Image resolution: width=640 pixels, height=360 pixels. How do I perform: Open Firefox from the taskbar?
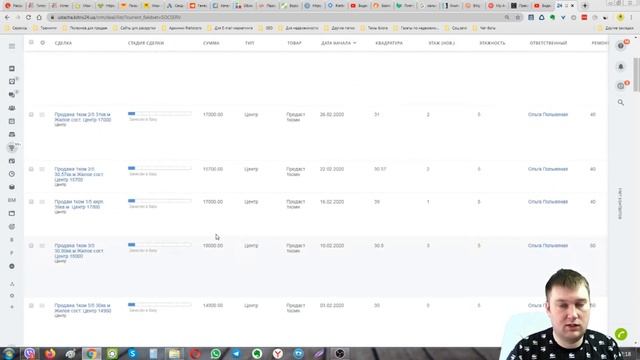point(50,353)
